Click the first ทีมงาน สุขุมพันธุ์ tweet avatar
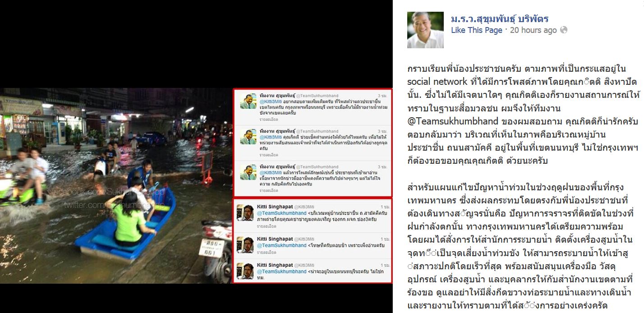 pos(248,101)
